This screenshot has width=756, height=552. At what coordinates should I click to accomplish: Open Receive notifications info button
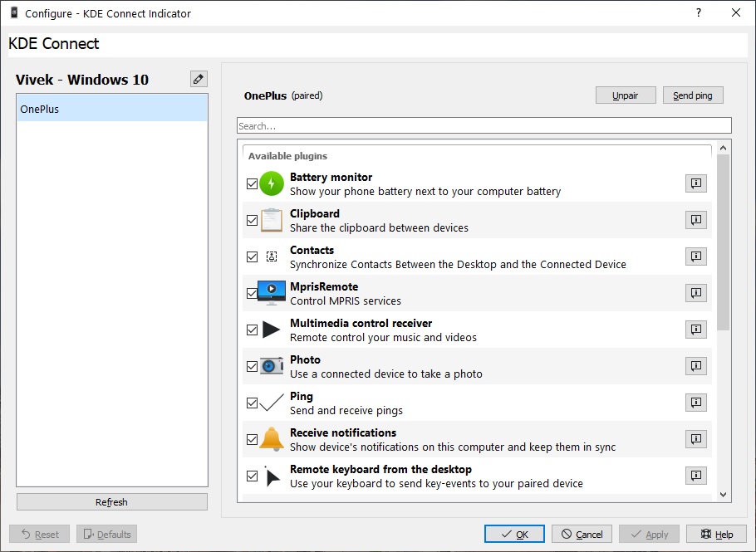click(695, 439)
